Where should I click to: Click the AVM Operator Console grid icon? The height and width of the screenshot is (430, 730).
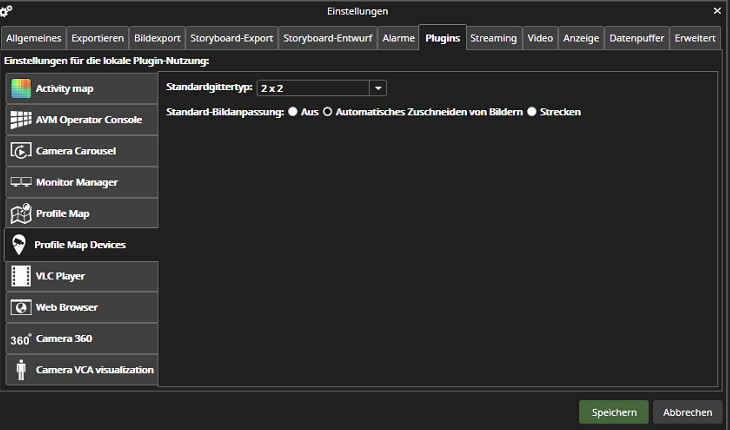[x=21, y=120]
